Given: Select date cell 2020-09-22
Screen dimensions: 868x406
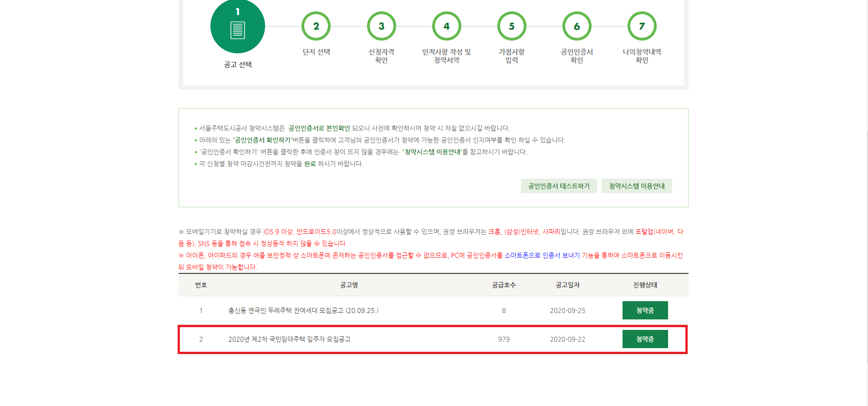Looking at the screenshot, I should 567,339.
